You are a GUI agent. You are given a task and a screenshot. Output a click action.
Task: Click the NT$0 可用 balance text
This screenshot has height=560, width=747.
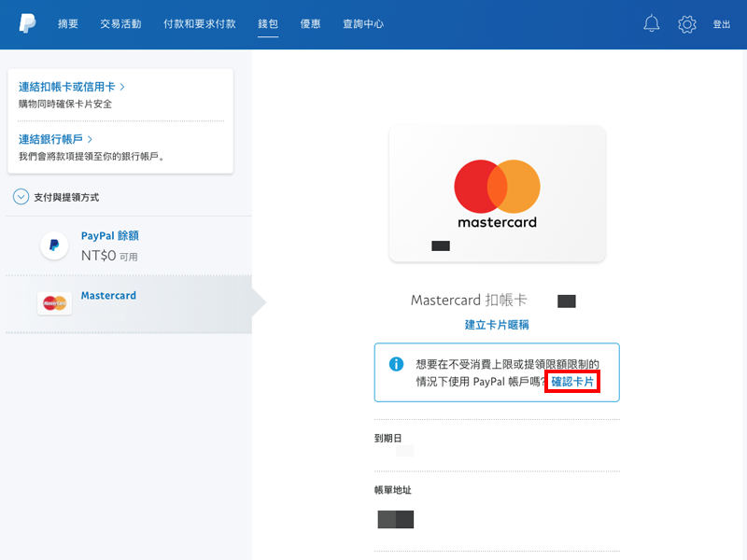pyautogui.click(x=109, y=256)
